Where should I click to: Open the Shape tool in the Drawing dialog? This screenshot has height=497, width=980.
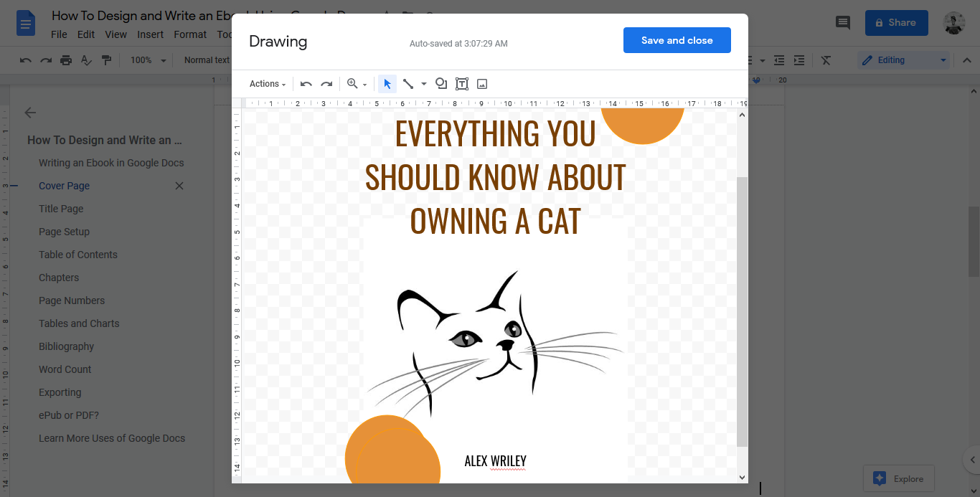pos(441,84)
